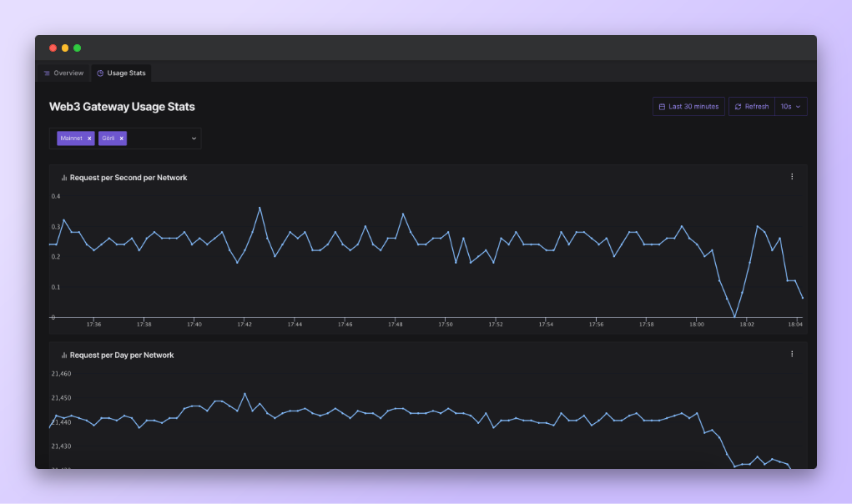Open the 10s refresh interval dropdown
The height and width of the screenshot is (504, 852).
790,107
